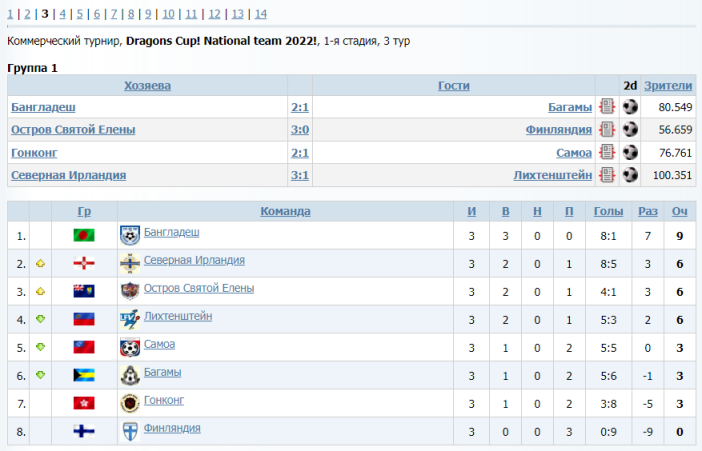The height and width of the screenshot is (451, 702).
Task: Click the Финляндия team crest in standings
Action: tap(129, 431)
